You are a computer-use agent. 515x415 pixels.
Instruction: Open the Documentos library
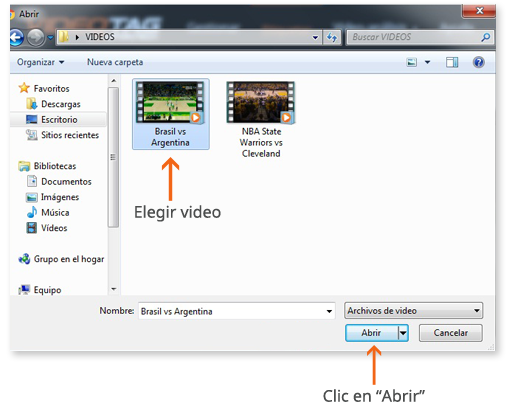[66, 182]
